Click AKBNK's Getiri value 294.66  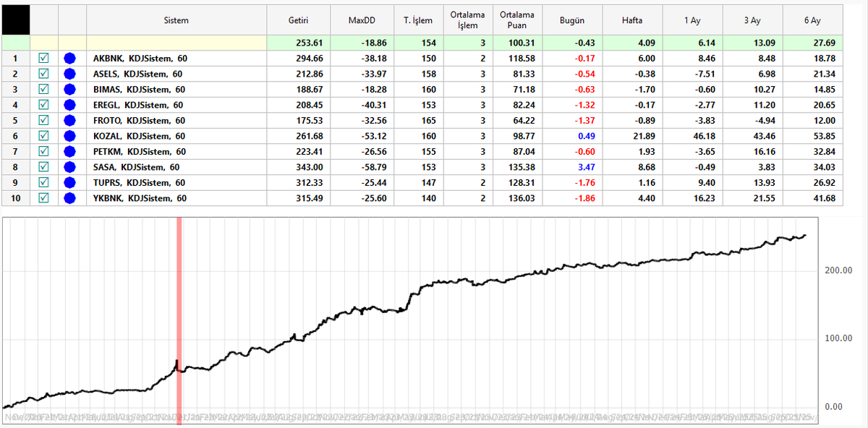(309, 58)
